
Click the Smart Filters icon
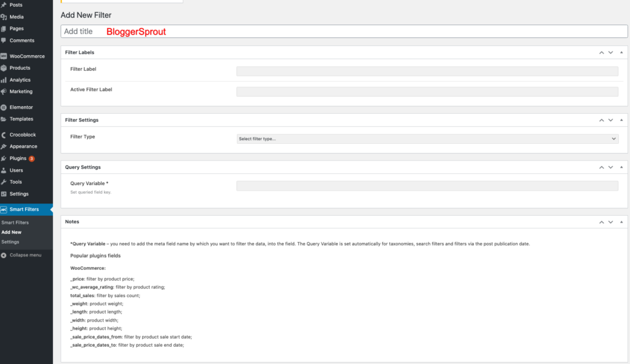pyautogui.click(x=4, y=210)
